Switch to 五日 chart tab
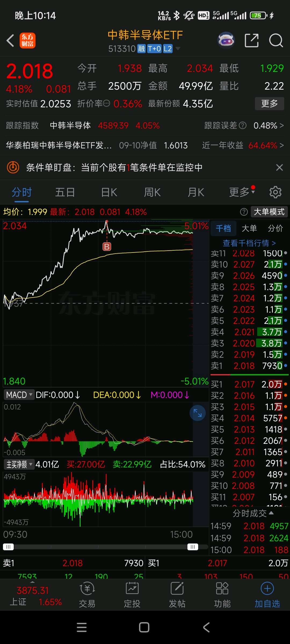 65,192
